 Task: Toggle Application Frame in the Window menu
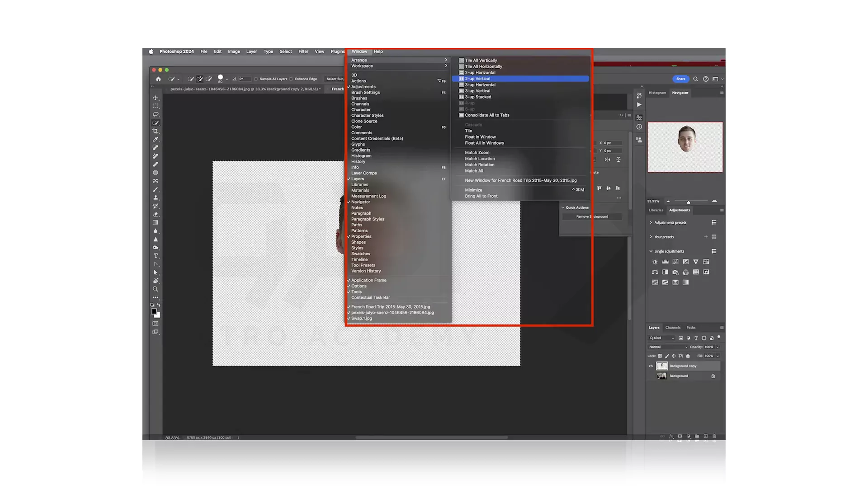pyautogui.click(x=398, y=280)
